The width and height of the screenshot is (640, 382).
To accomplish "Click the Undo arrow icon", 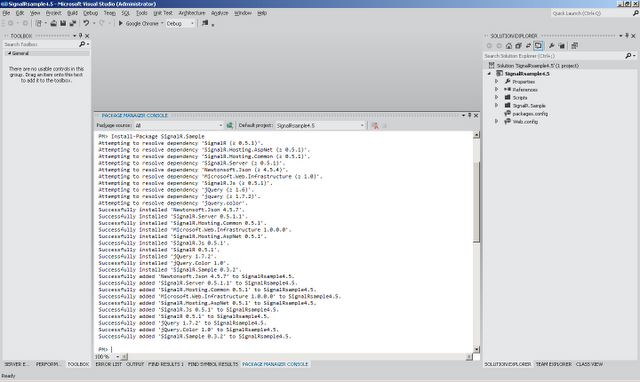I will (x=86, y=23).
